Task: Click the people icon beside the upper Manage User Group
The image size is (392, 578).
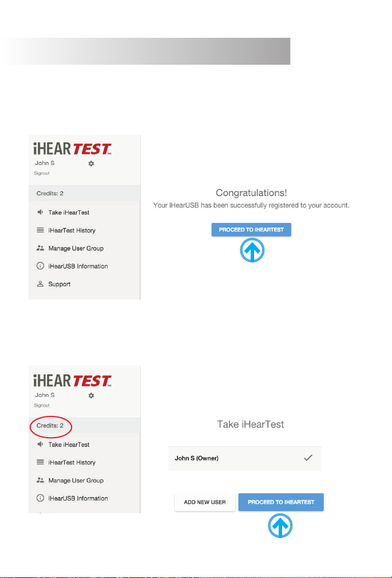Action: point(40,248)
